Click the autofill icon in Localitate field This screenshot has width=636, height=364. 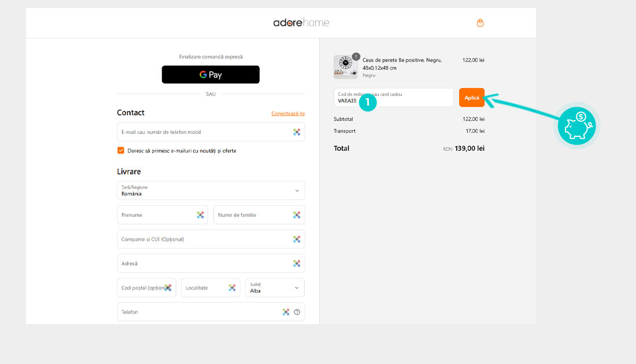point(232,288)
